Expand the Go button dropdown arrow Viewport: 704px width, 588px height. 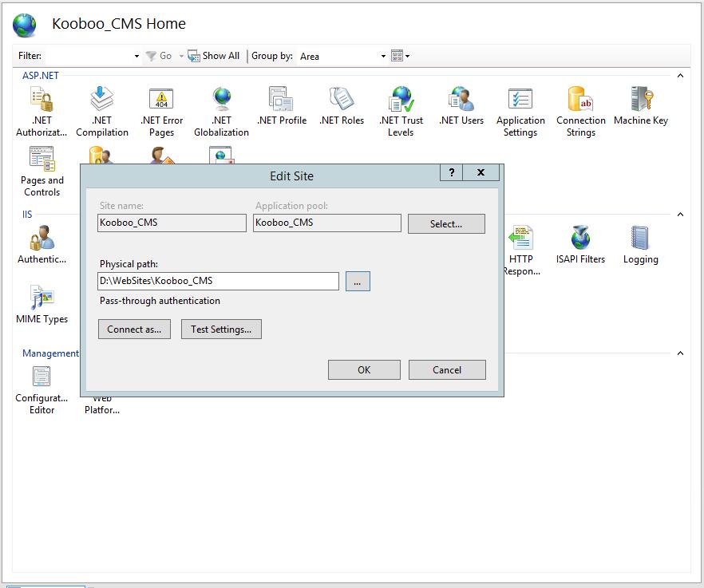click(181, 56)
